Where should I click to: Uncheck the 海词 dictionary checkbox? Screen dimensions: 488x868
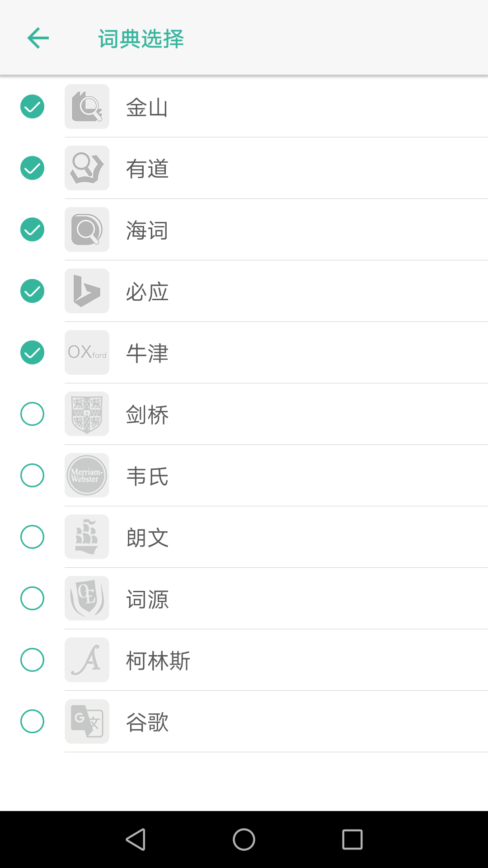(32, 230)
